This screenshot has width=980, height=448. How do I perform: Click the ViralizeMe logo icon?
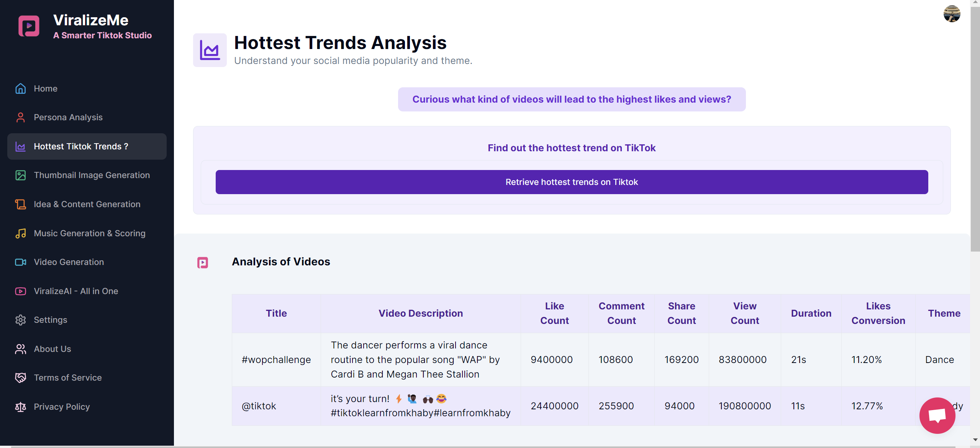click(x=29, y=26)
